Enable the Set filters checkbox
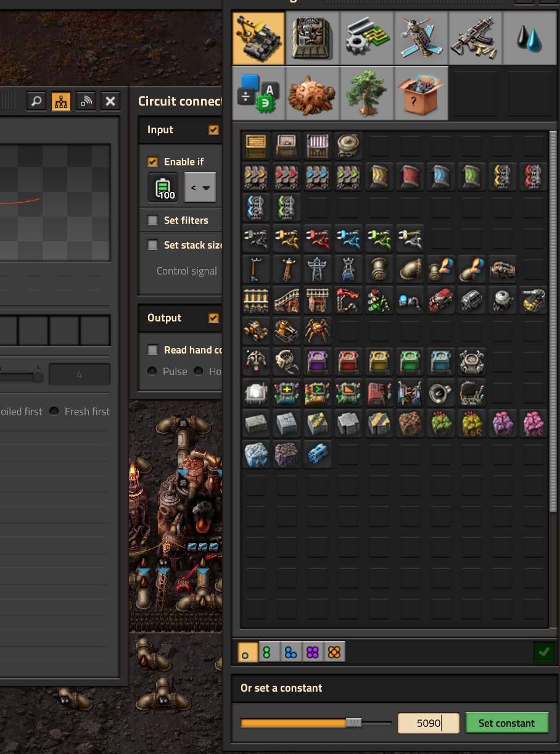The height and width of the screenshot is (754, 560). point(152,220)
